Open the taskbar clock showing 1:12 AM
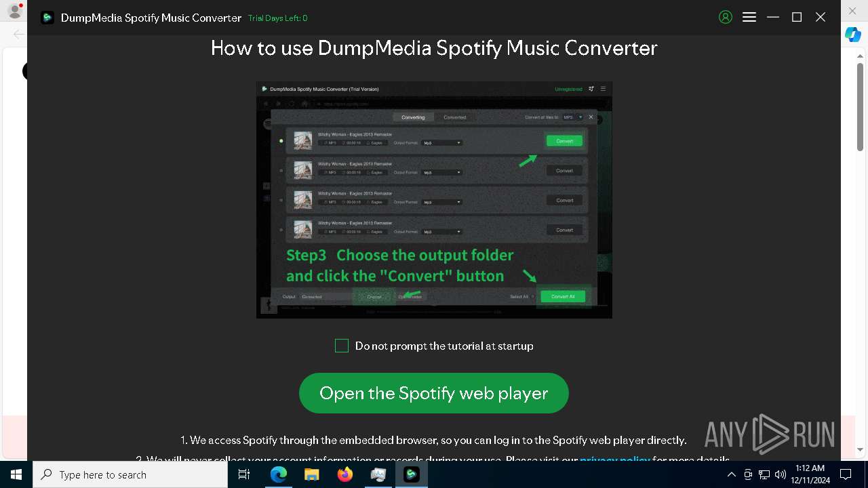Image resolution: width=868 pixels, height=488 pixels. [x=812, y=474]
